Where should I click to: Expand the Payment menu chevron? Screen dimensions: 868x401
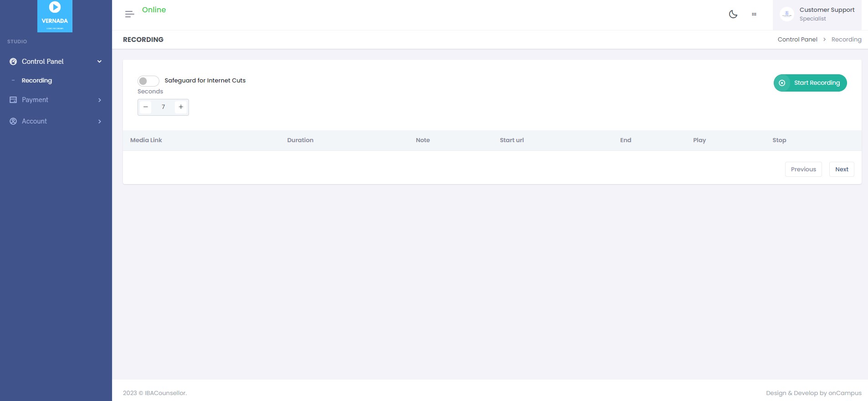[x=99, y=100]
